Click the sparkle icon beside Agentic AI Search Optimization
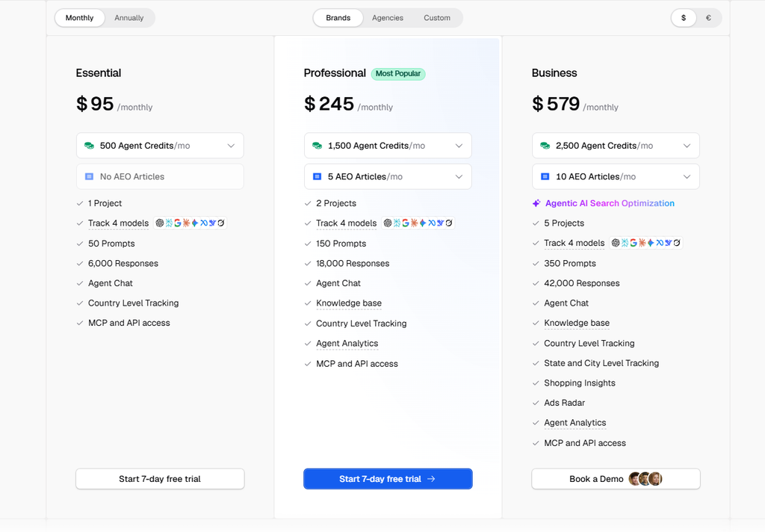 click(536, 203)
